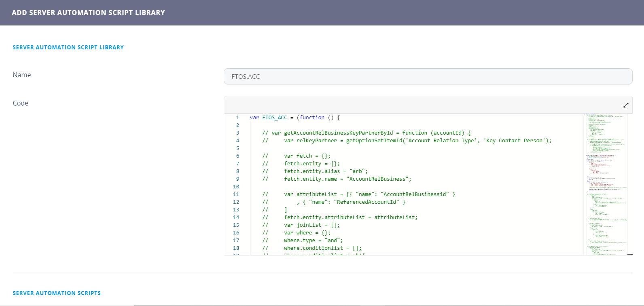Click 'var joinList = []' on line 15
This screenshot has width=644, height=306.
[x=311, y=225]
